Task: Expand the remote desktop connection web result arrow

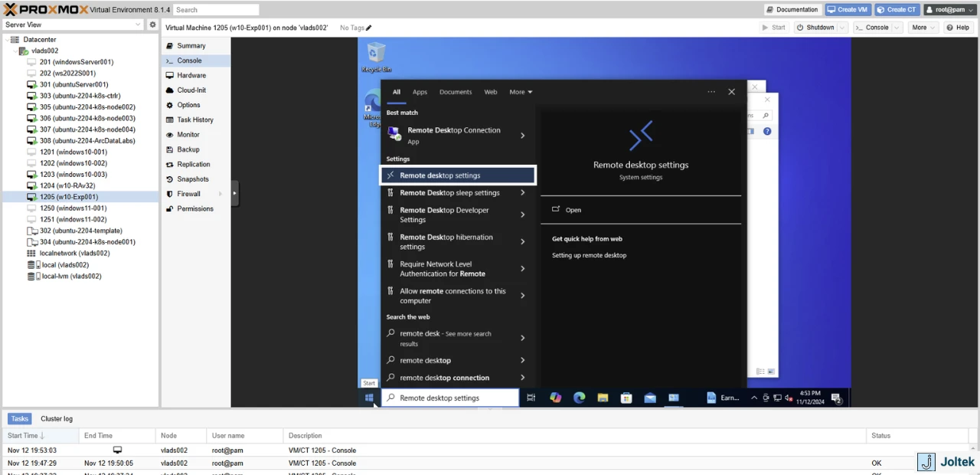Action: tap(523, 378)
